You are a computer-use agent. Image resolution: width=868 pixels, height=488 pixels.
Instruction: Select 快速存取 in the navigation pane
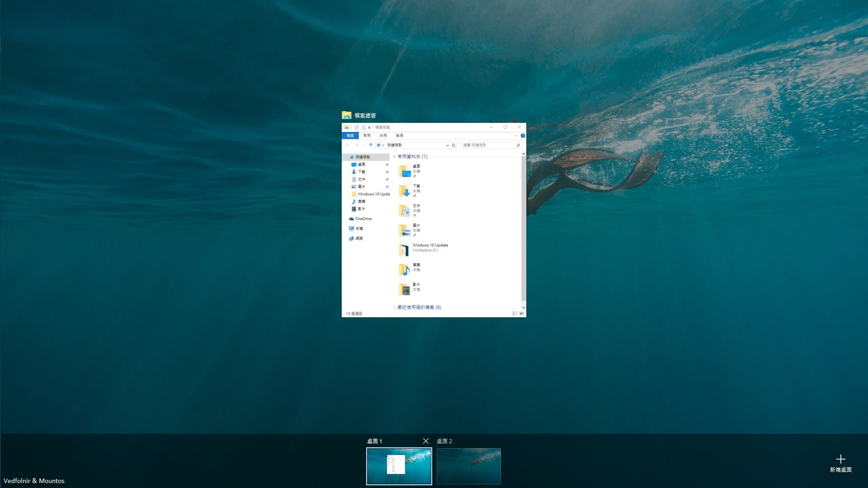365,157
